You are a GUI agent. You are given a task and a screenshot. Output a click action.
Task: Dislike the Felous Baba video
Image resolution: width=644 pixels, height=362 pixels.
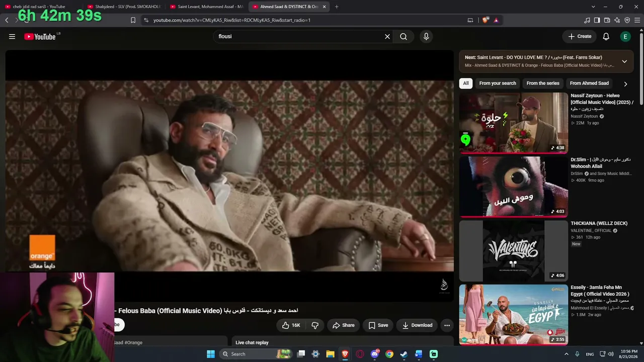pyautogui.click(x=315, y=325)
